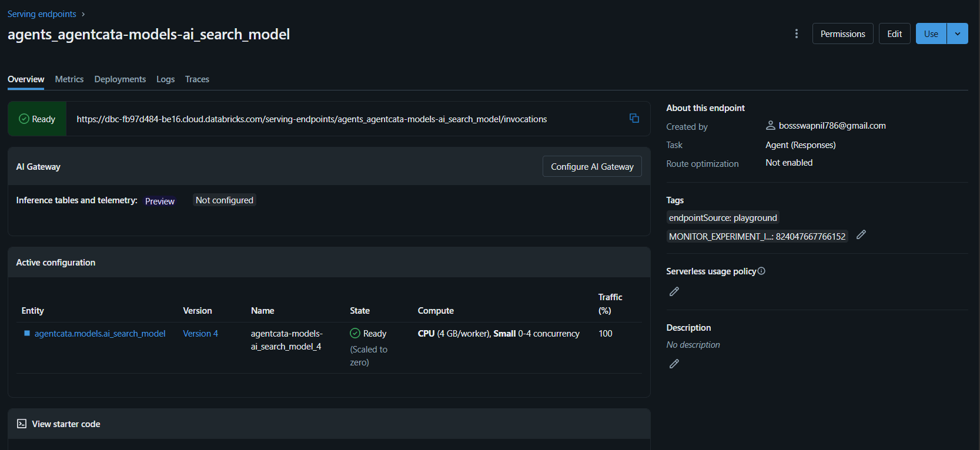Click the endpoint title agents_agentcata-models-ai_search_model
This screenshot has width=980, height=450.
149,34
